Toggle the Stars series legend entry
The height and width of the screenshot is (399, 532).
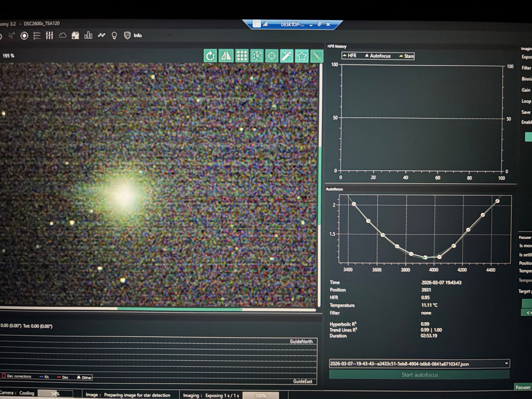[406, 56]
